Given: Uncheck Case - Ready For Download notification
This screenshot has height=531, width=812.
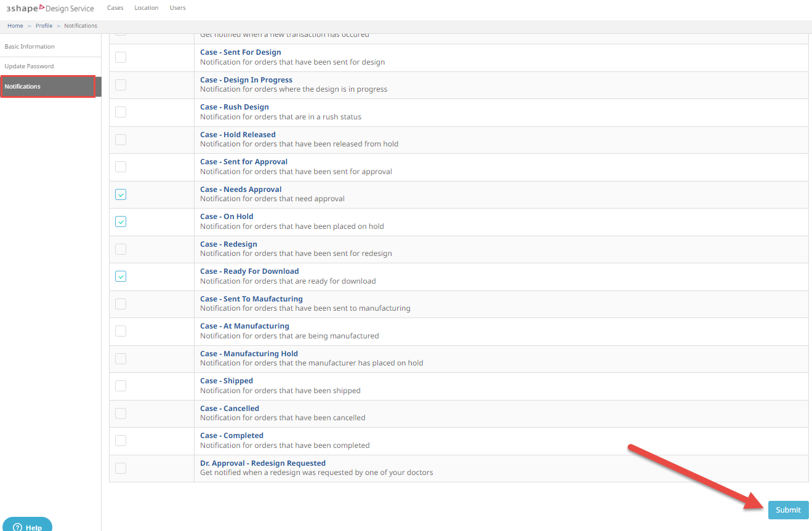Looking at the screenshot, I should click(121, 276).
